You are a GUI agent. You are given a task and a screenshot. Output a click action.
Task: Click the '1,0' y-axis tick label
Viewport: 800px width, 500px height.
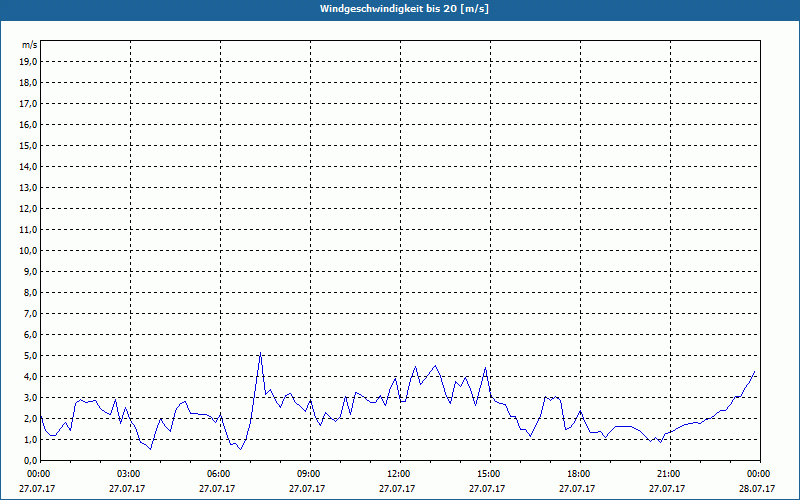click(x=31, y=440)
